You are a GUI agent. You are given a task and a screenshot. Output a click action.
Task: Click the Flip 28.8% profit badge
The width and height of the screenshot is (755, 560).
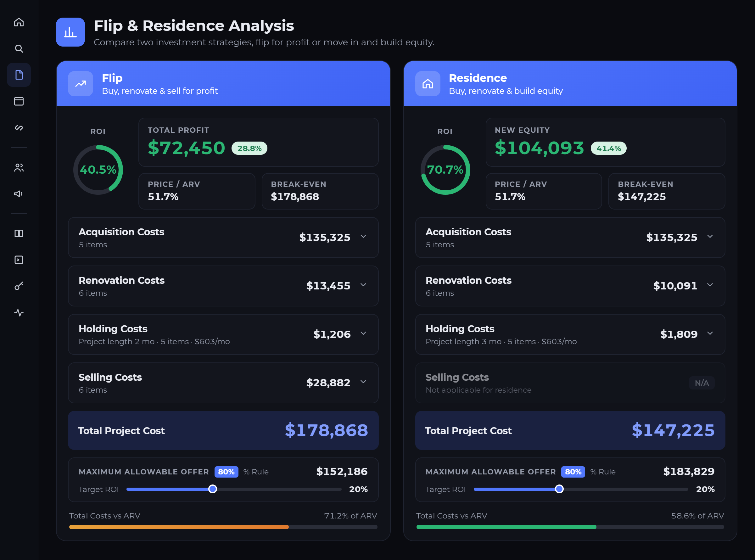(249, 148)
